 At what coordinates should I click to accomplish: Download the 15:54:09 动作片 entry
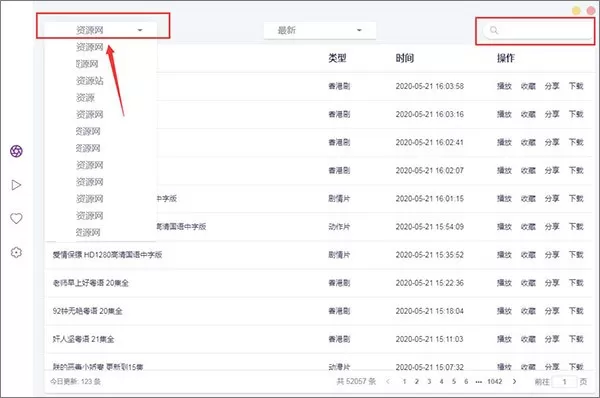coord(576,227)
